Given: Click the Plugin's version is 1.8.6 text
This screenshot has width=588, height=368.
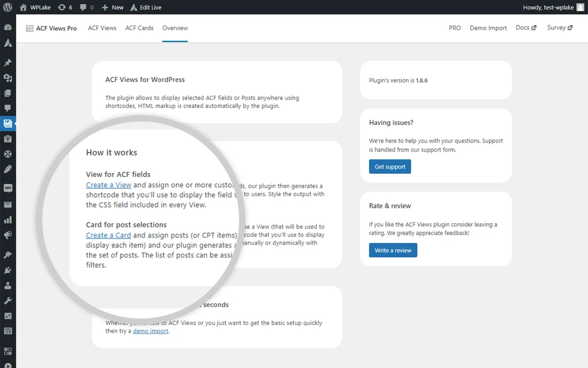Looking at the screenshot, I should pyautogui.click(x=398, y=80).
